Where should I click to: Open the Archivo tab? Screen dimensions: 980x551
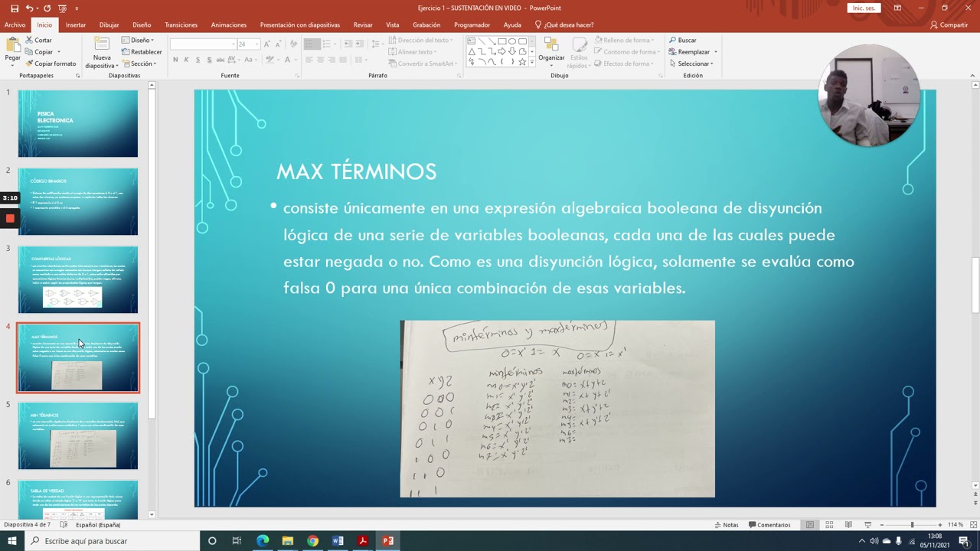point(15,24)
